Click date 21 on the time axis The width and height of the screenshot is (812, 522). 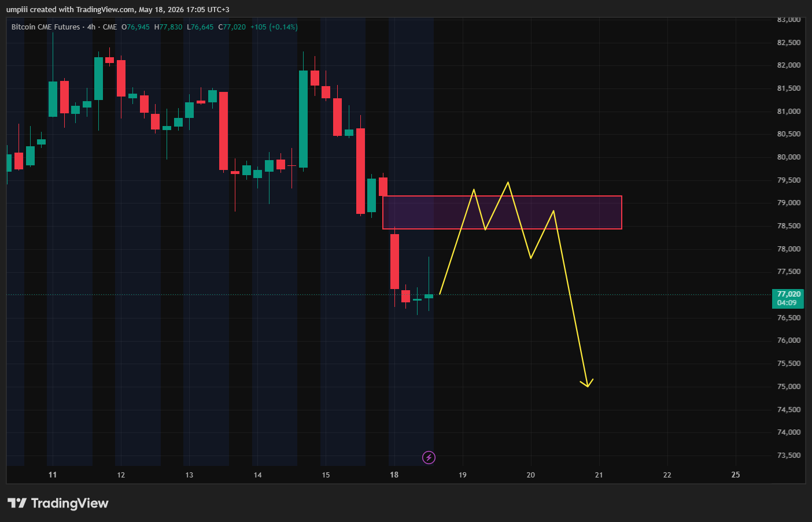click(599, 475)
